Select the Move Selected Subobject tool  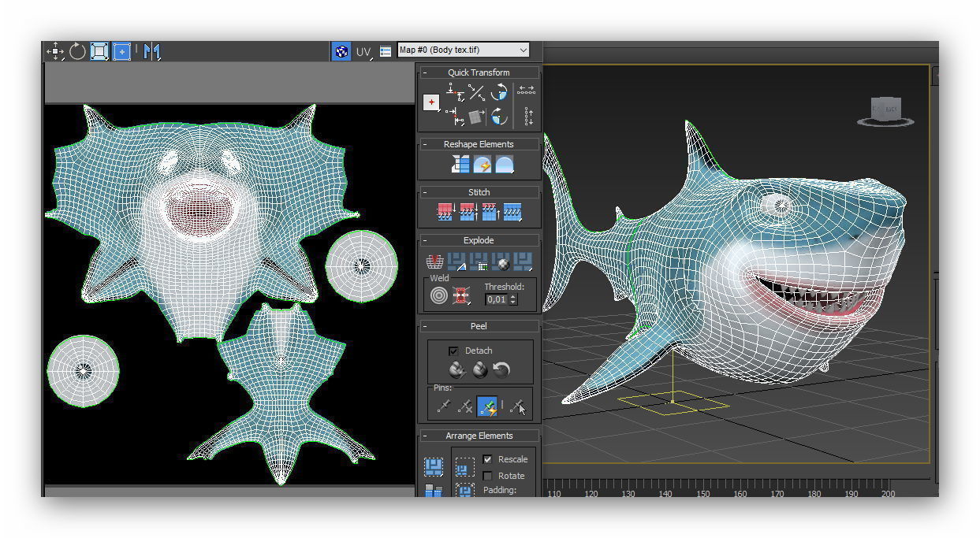point(54,52)
